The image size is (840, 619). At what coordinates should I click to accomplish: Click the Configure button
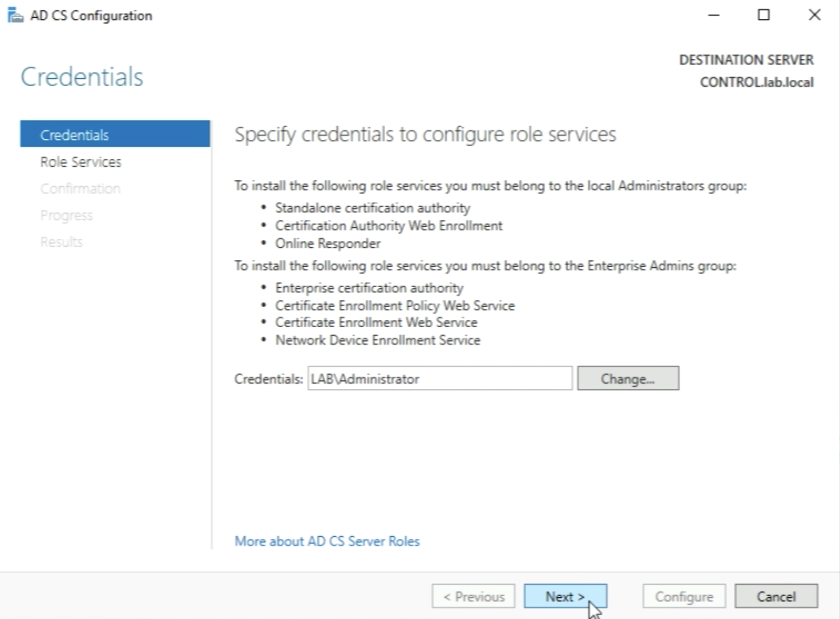coord(684,597)
